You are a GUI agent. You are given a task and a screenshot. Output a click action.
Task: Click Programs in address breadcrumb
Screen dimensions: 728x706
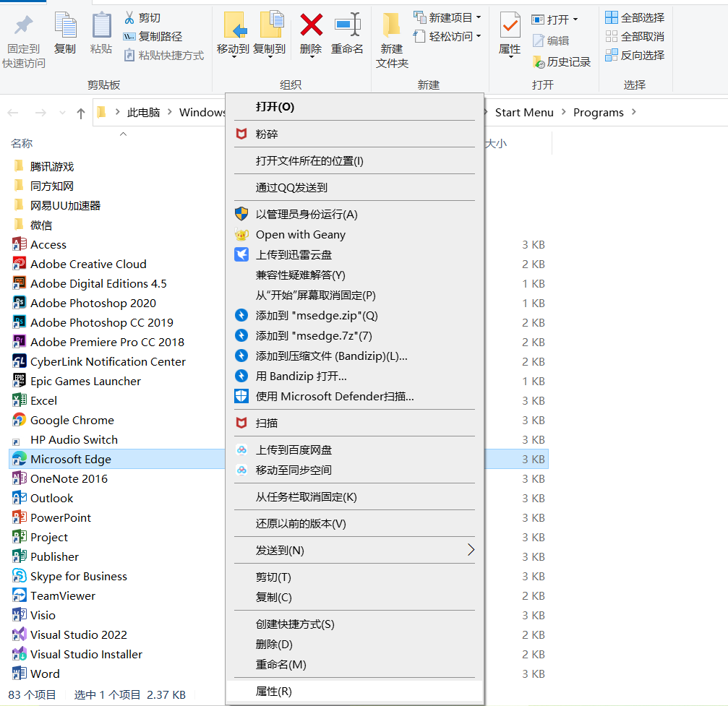pyautogui.click(x=598, y=113)
